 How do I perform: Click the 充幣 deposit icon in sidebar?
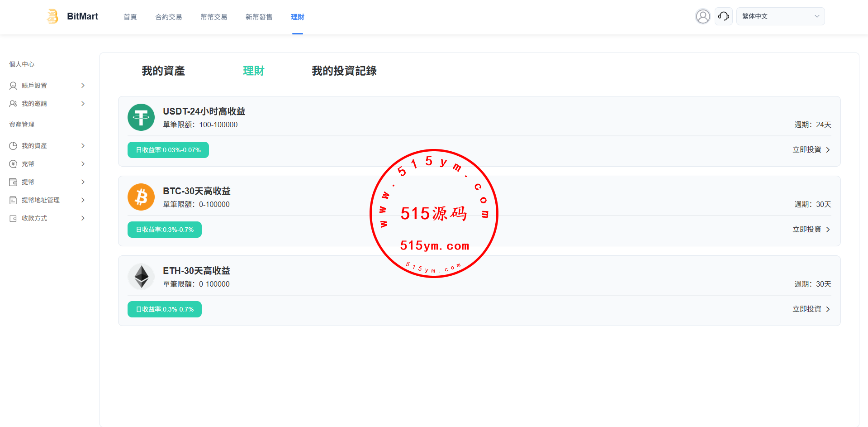pyautogui.click(x=13, y=164)
